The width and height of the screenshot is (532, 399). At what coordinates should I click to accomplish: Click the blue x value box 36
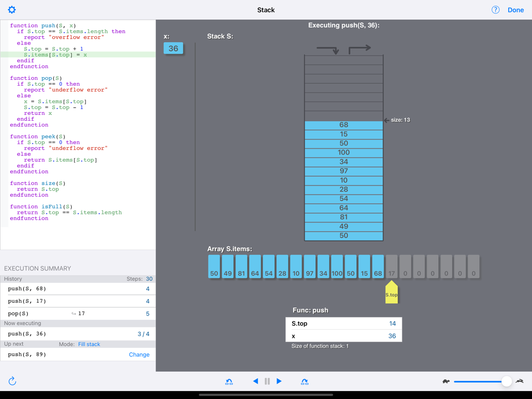click(x=173, y=48)
